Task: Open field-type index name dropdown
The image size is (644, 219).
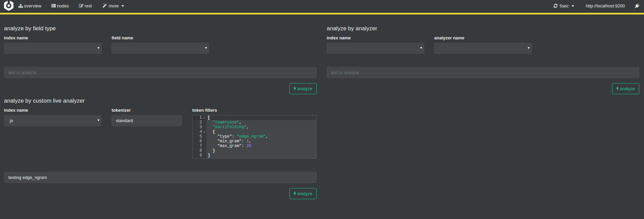Action: point(53,48)
